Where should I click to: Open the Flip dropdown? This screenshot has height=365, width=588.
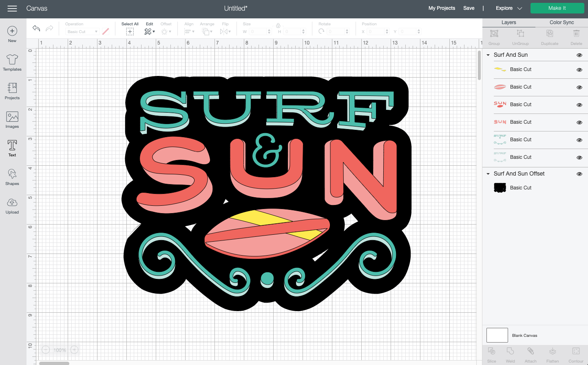click(x=225, y=31)
